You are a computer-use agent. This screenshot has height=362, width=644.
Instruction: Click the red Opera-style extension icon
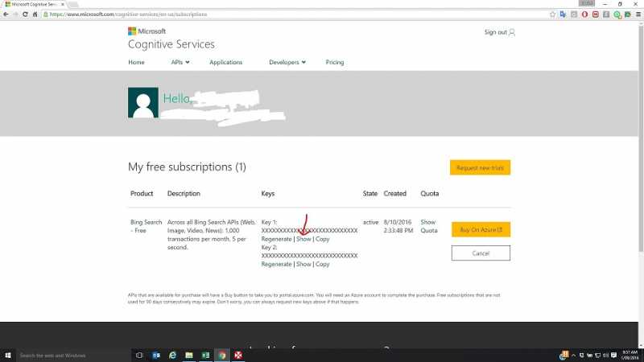coord(584,14)
